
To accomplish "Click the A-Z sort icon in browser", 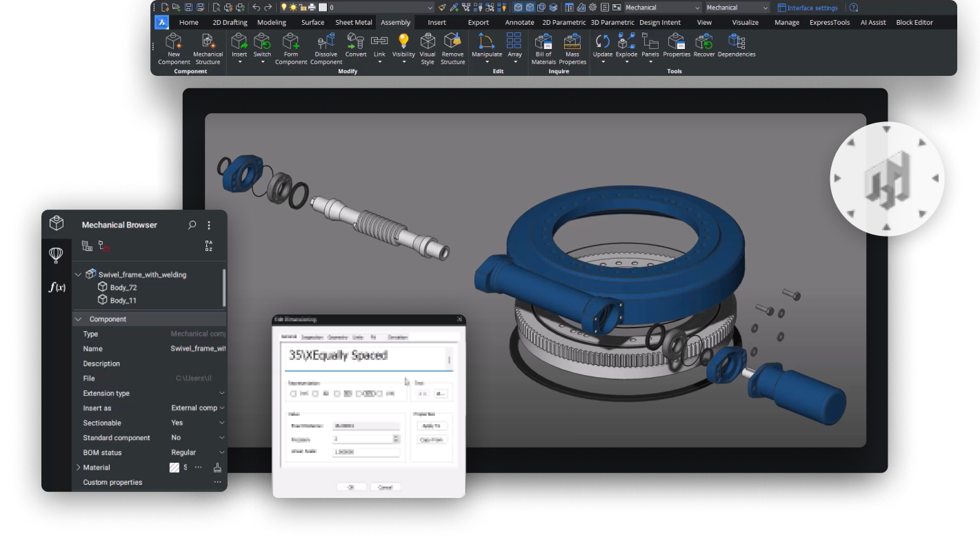I will pyautogui.click(x=209, y=246).
